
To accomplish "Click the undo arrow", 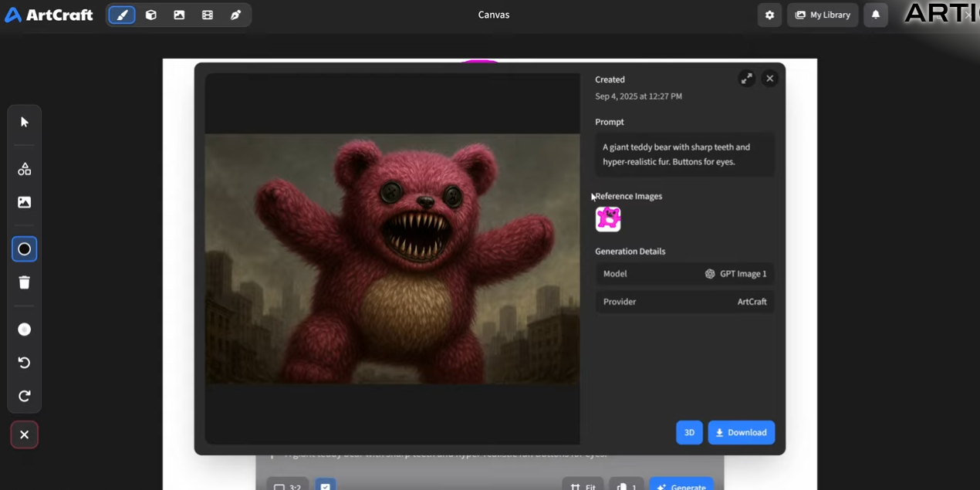I will [x=25, y=363].
